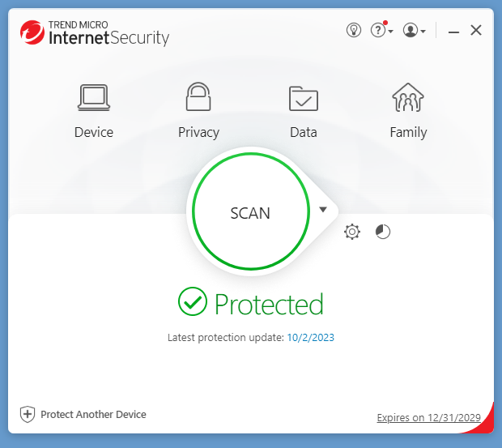This screenshot has width=502, height=448.
Task: Click Expires on 12/31/2029 link
Action: coord(429,418)
